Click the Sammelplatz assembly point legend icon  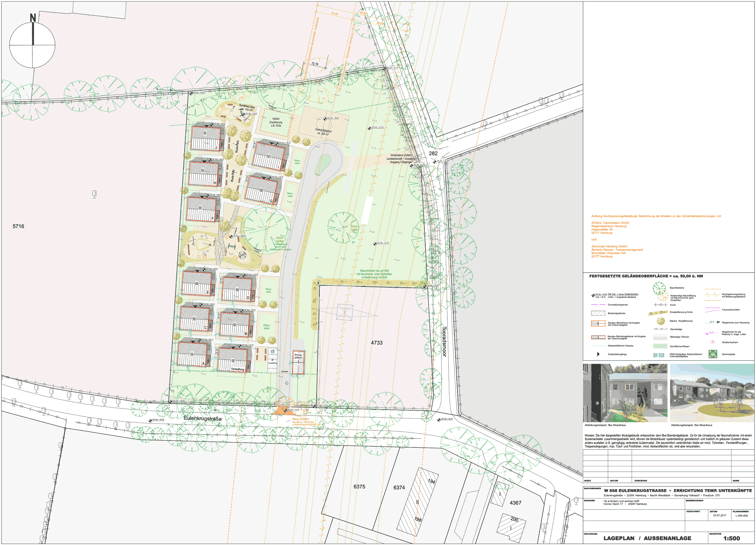[x=713, y=354]
